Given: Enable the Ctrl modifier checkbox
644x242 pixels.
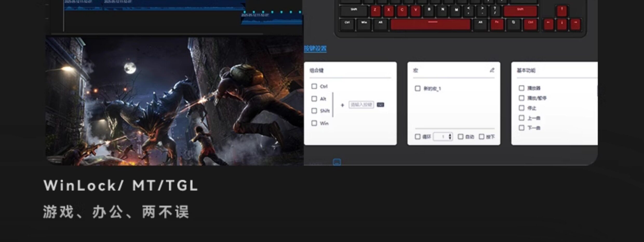Looking at the screenshot, I should (x=314, y=86).
